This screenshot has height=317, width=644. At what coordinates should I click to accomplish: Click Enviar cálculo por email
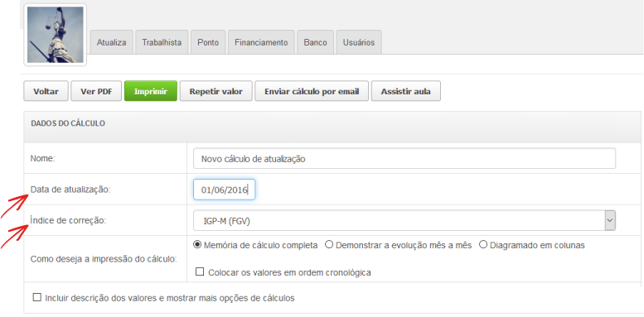coord(312,91)
